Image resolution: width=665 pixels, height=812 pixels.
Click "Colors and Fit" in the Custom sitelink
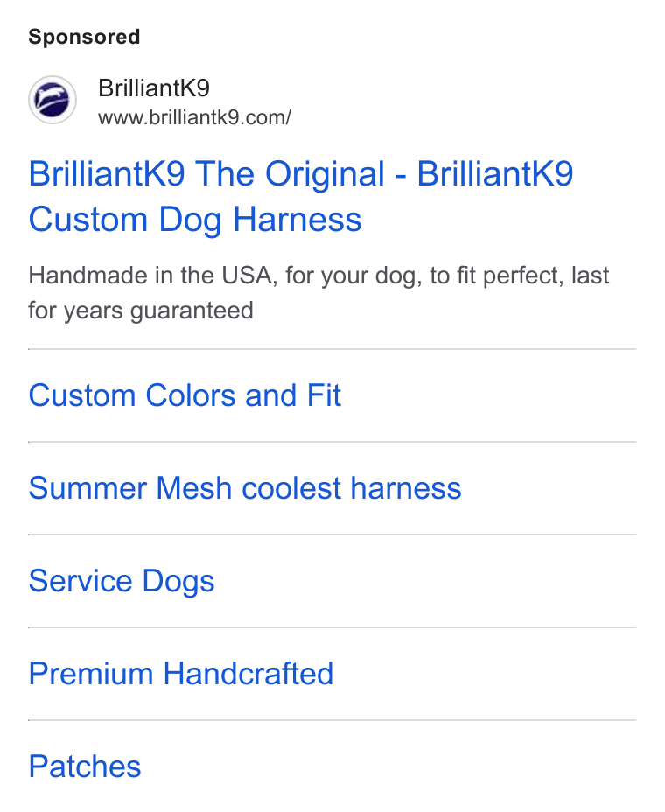(243, 395)
